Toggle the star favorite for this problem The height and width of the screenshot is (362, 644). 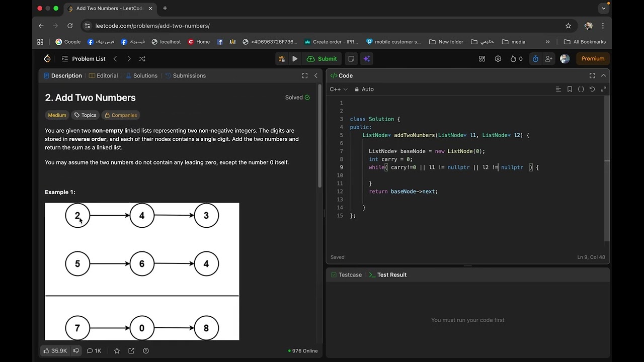click(117, 351)
